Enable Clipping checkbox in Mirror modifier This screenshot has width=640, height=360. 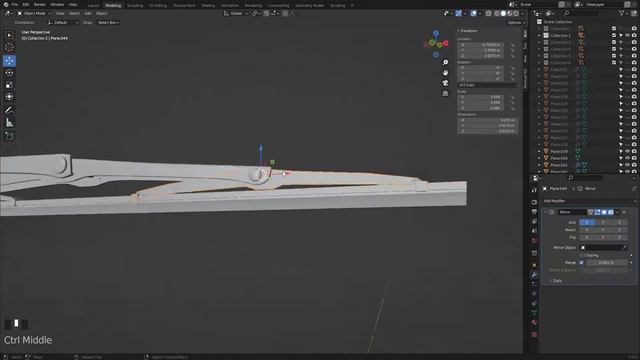[581, 255]
